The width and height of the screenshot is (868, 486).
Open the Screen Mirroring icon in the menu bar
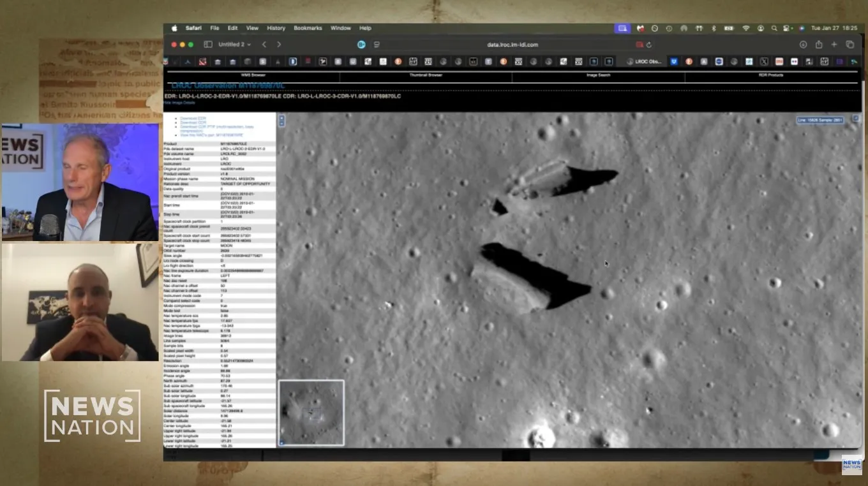pyautogui.click(x=623, y=28)
